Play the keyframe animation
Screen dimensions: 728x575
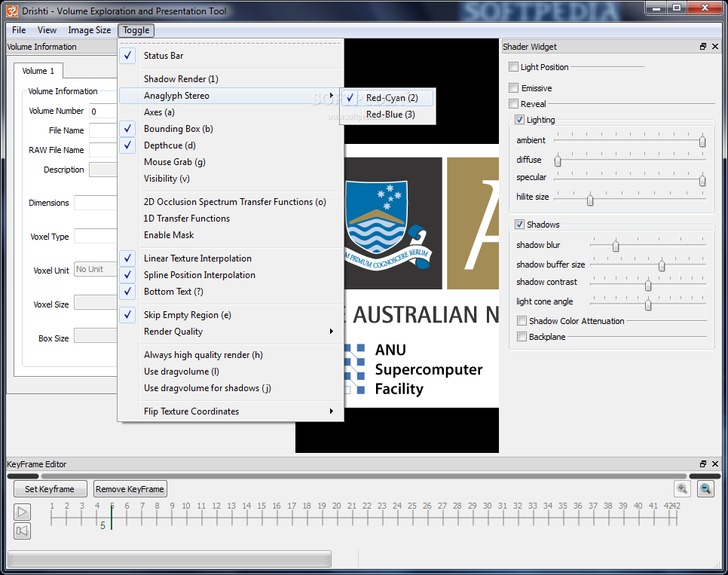tap(22, 512)
